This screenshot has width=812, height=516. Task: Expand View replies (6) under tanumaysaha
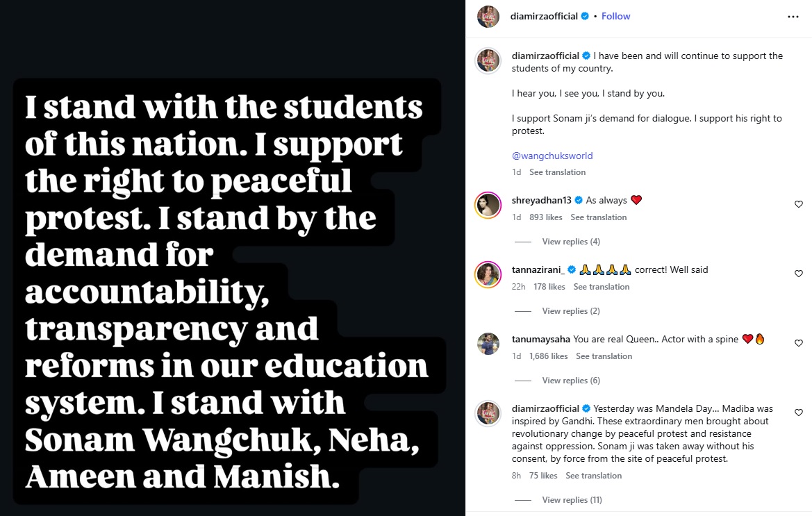pos(571,381)
